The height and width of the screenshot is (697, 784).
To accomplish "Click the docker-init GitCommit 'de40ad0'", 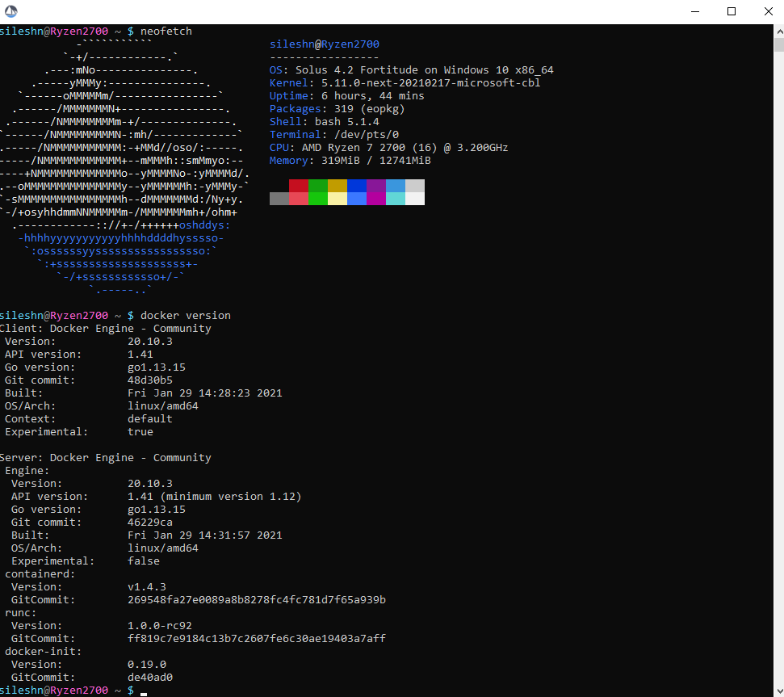I will 150,678.
